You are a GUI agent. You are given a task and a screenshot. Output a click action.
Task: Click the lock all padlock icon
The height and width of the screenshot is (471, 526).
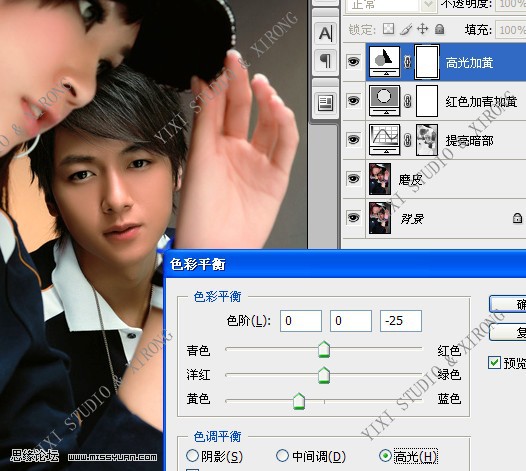tap(439, 30)
